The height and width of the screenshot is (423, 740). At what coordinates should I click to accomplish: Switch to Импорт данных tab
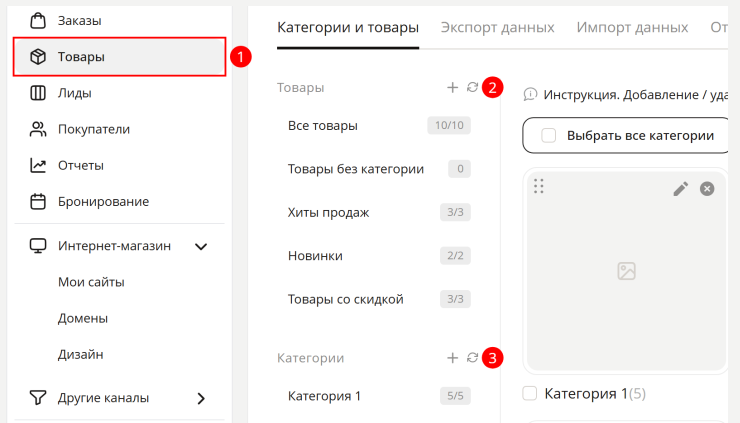(x=632, y=27)
